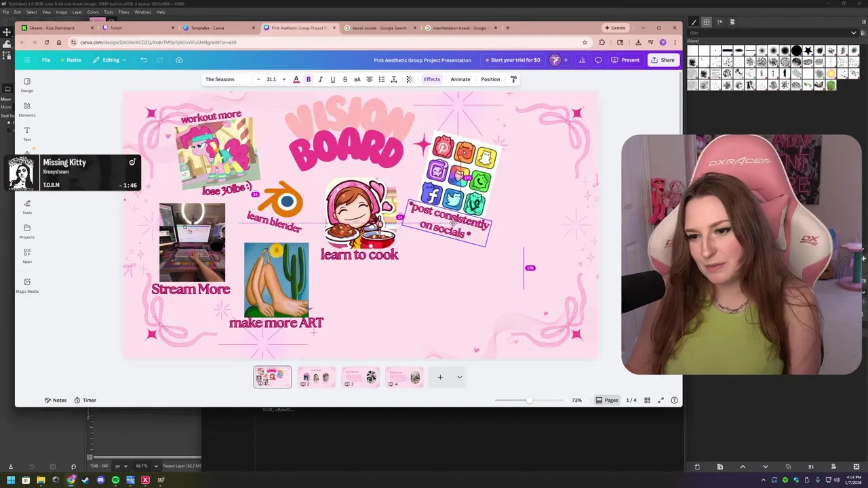Open the transparency checkerboard control
The width and height of the screenshot is (868, 488).
[x=410, y=79]
